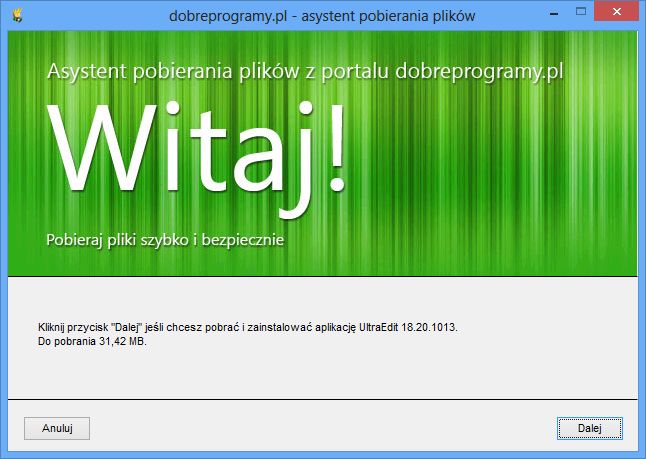
Task: Click the window title 'dobreprogramy.pl - asystent pobierania plików'
Action: tap(322, 16)
